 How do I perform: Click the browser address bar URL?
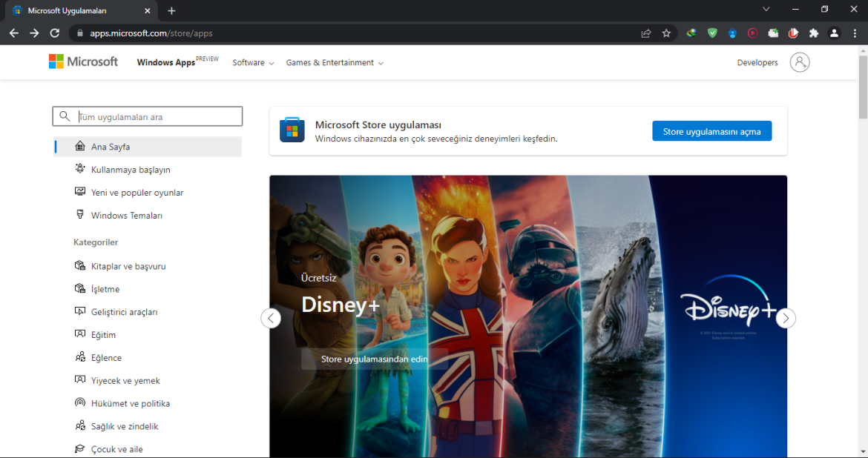pos(151,33)
